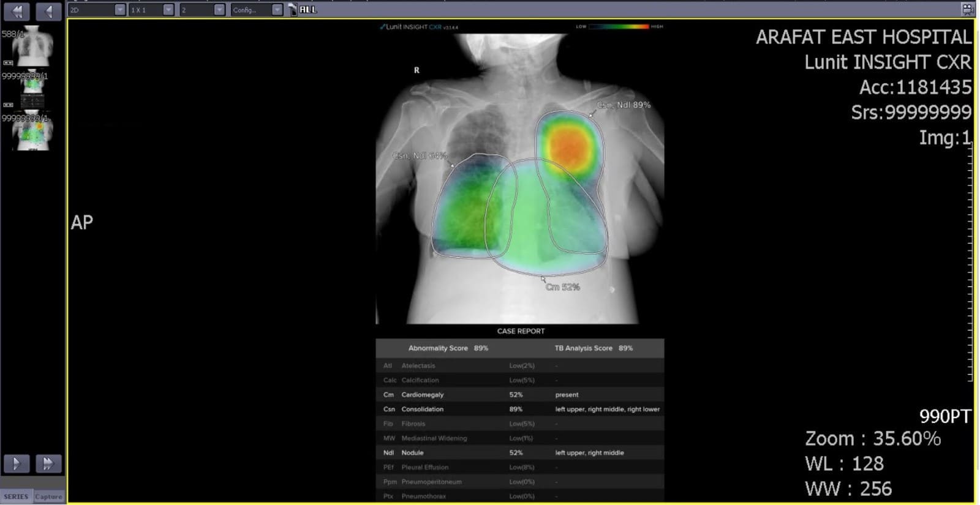Click the Nodule row in case report
980x505 pixels.
(x=520, y=453)
